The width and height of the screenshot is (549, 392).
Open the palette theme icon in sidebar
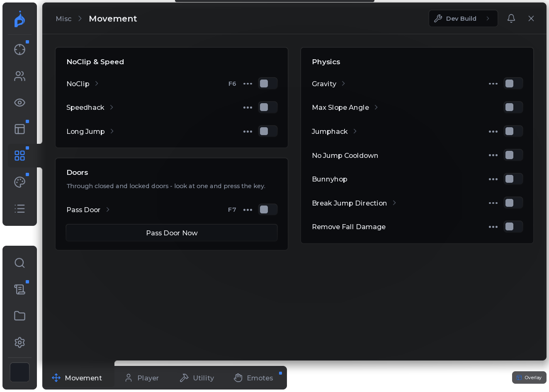pyautogui.click(x=19, y=182)
